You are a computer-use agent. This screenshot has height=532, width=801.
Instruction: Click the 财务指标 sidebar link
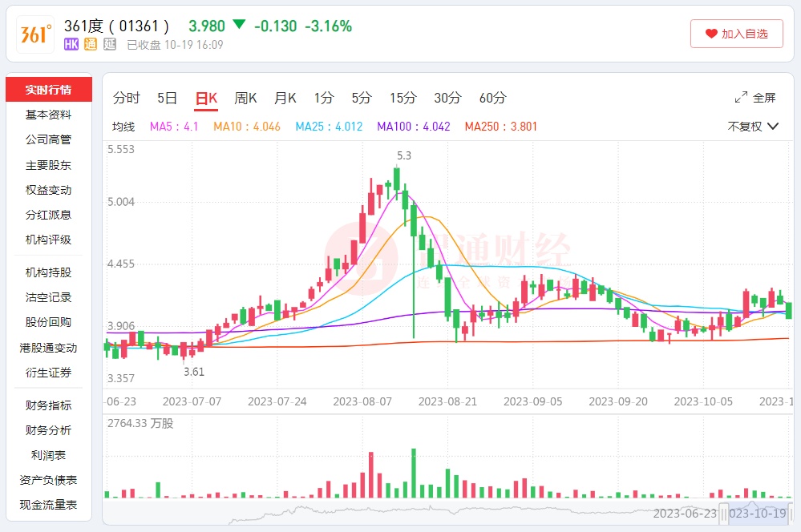click(x=48, y=405)
